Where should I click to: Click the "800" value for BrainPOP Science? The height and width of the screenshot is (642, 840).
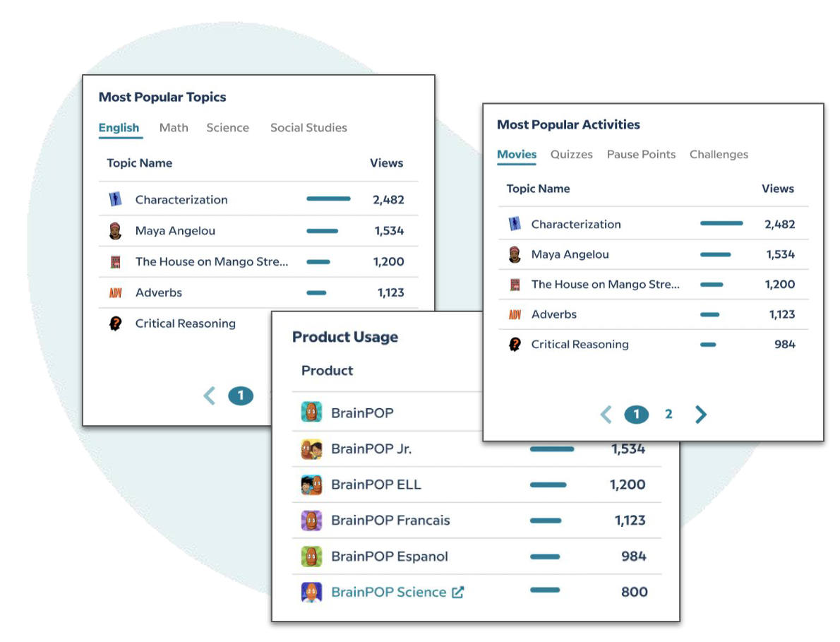coord(635,592)
